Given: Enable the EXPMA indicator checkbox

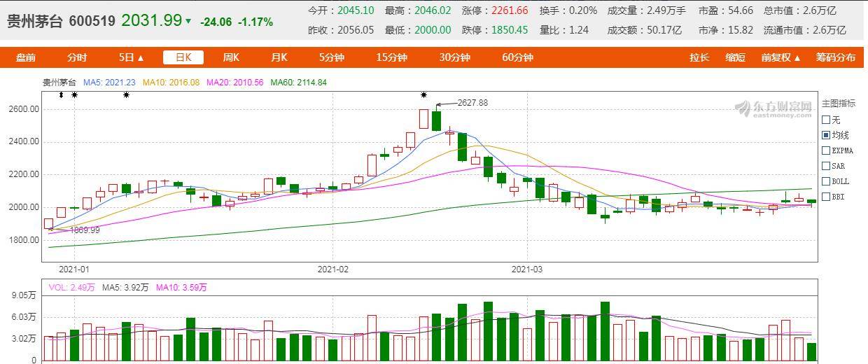Looking at the screenshot, I should [x=826, y=150].
